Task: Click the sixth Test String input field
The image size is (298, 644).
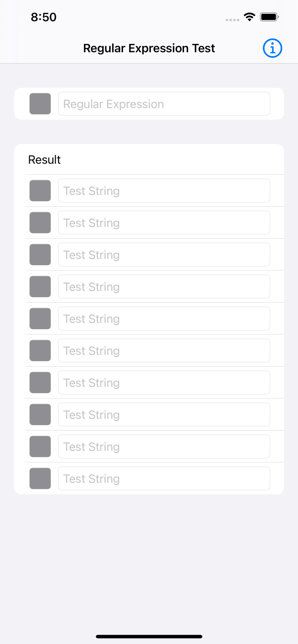Action: 164,350
